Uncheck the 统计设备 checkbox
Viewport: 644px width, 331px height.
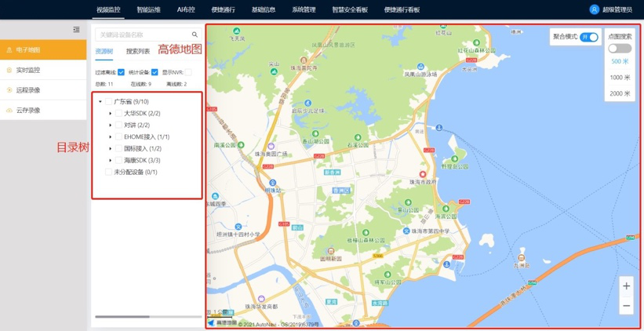point(155,72)
